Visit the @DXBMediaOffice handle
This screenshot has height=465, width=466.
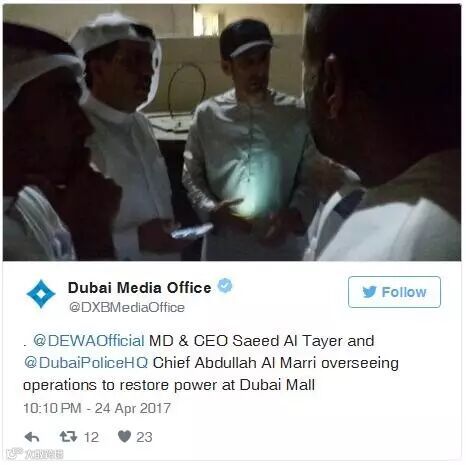(x=127, y=307)
